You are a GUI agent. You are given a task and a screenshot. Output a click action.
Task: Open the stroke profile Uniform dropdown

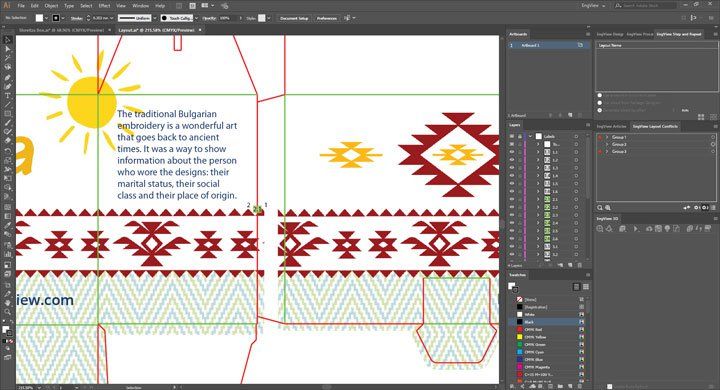135,18
